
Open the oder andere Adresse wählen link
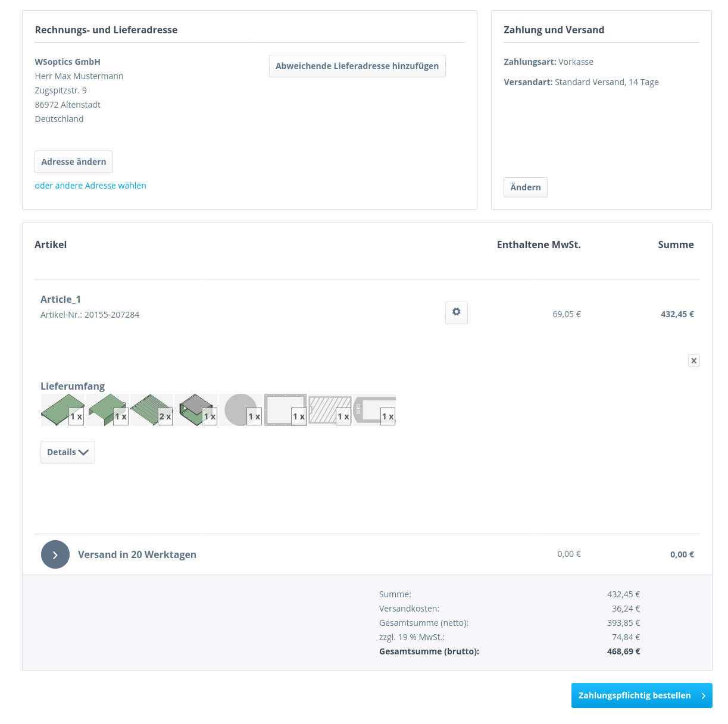[x=90, y=186]
